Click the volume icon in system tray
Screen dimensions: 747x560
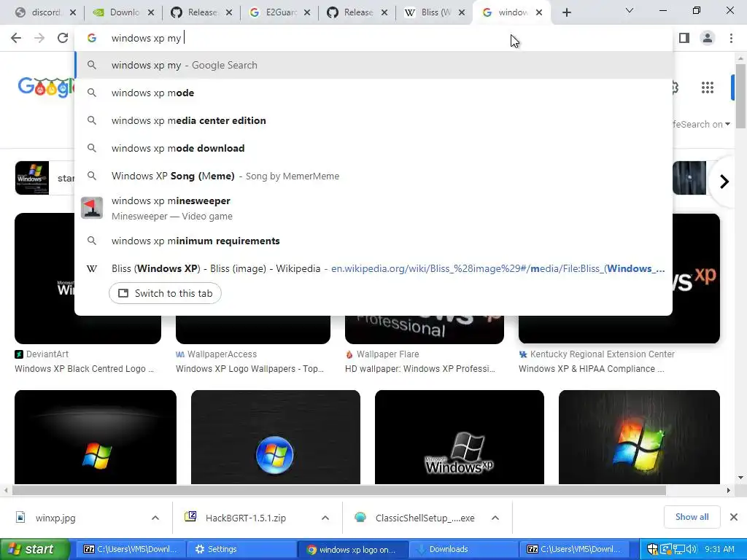[692, 550]
